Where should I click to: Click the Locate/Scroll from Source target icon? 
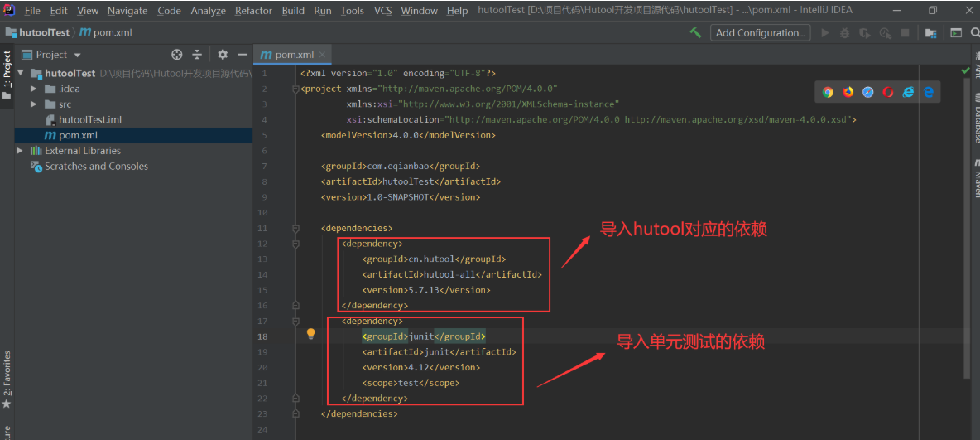177,55
